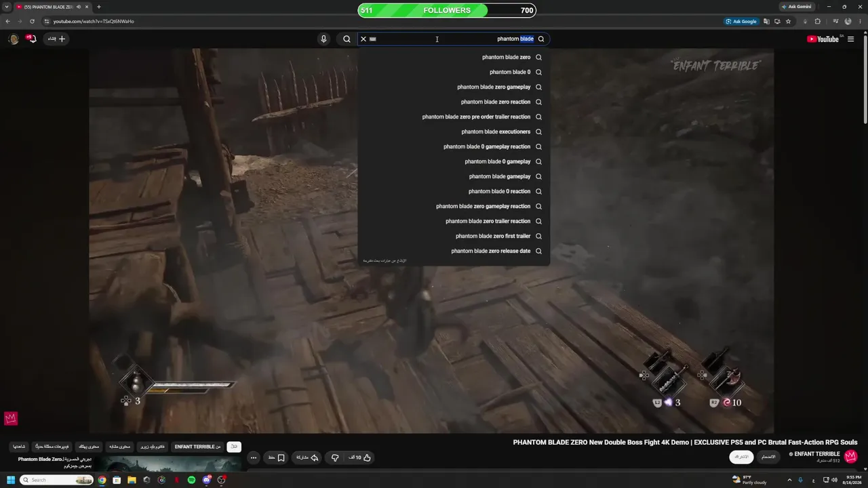The image size is (868, 488).
Task: Open a new browser tab
Action: click(x=99, y=7)
